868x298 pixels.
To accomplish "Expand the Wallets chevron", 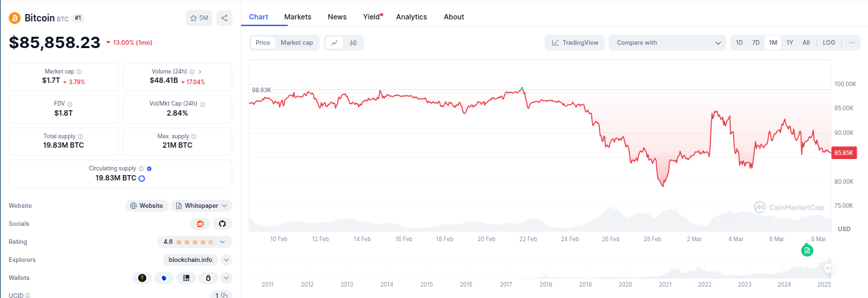I will [226, 278].
